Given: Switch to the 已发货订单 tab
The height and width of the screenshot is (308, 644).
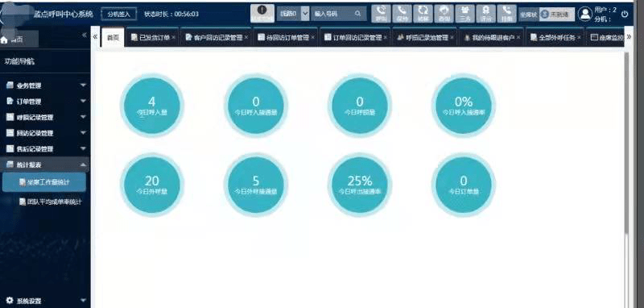Looking at the screenshot, I should tap(151, 37).
